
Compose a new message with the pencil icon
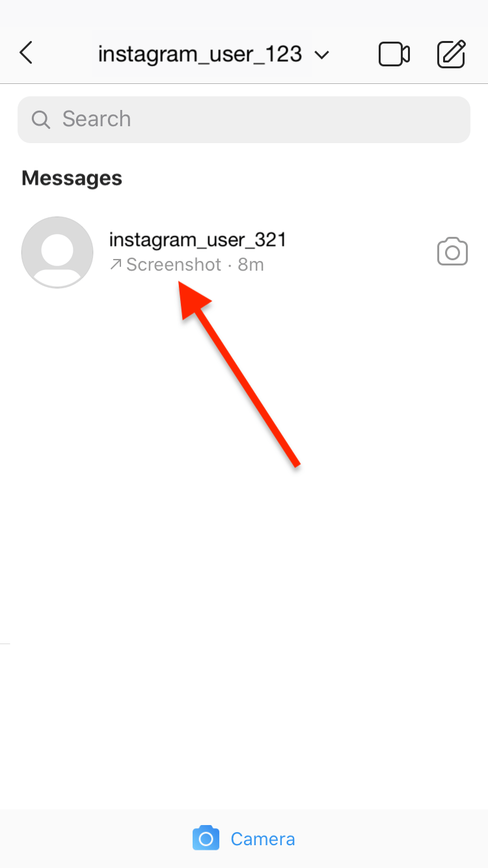[451, 54]
